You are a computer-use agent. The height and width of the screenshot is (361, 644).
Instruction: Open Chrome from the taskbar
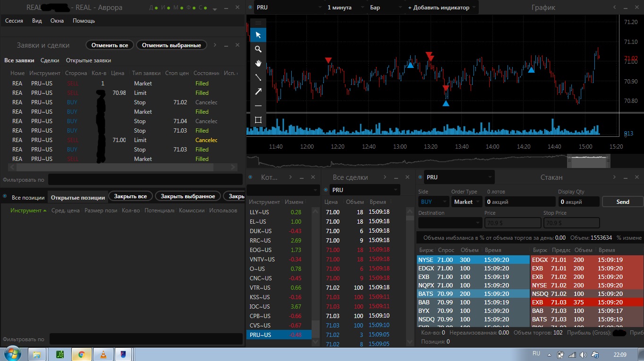point(81,354)
